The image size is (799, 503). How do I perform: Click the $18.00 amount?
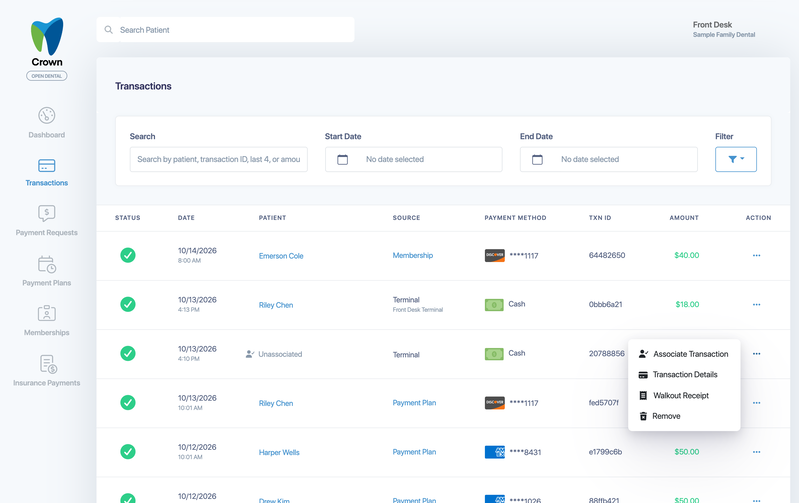687,304
